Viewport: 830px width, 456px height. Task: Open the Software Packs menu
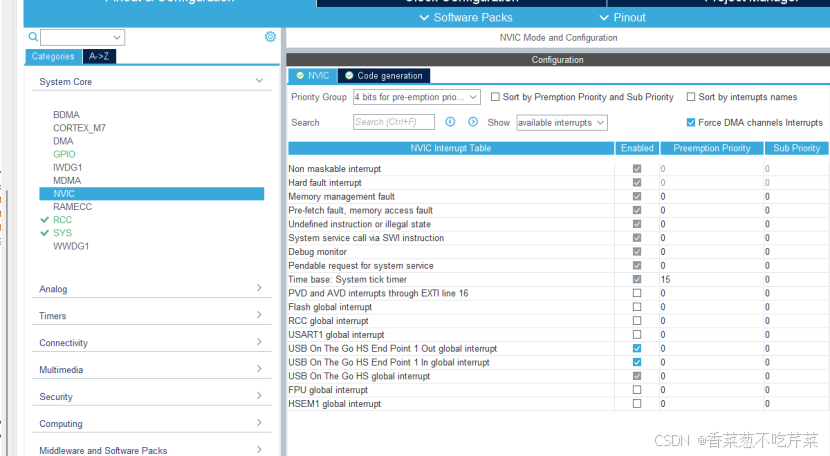point(466,17)
